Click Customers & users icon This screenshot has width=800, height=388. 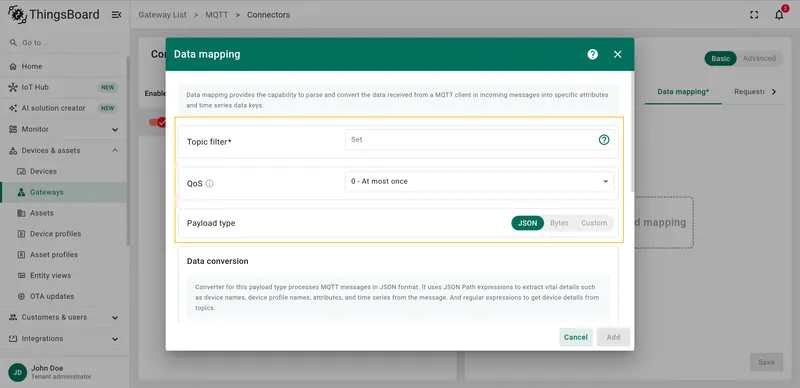click(x=13, y=317)
